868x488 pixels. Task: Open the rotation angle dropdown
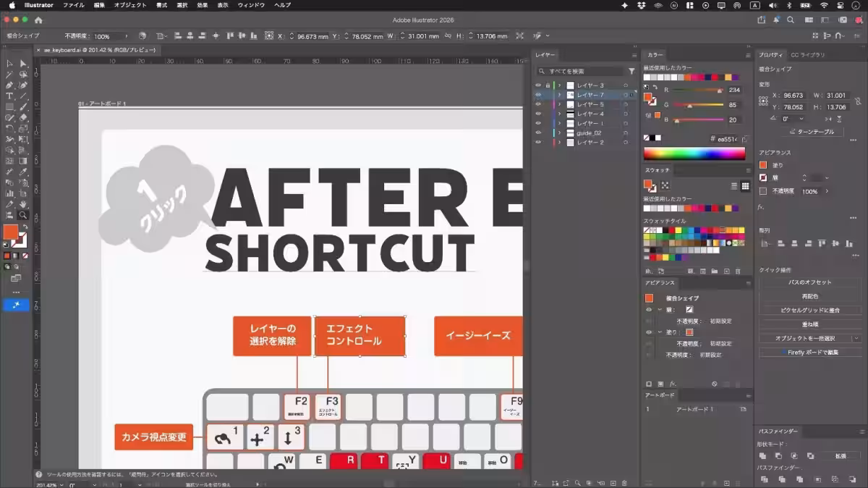[x=801, y=119]
